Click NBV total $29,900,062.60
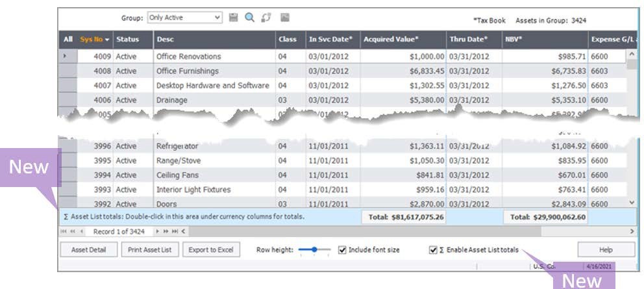Image resolution: width=644 pixels, height=289 pixels. 545,217
